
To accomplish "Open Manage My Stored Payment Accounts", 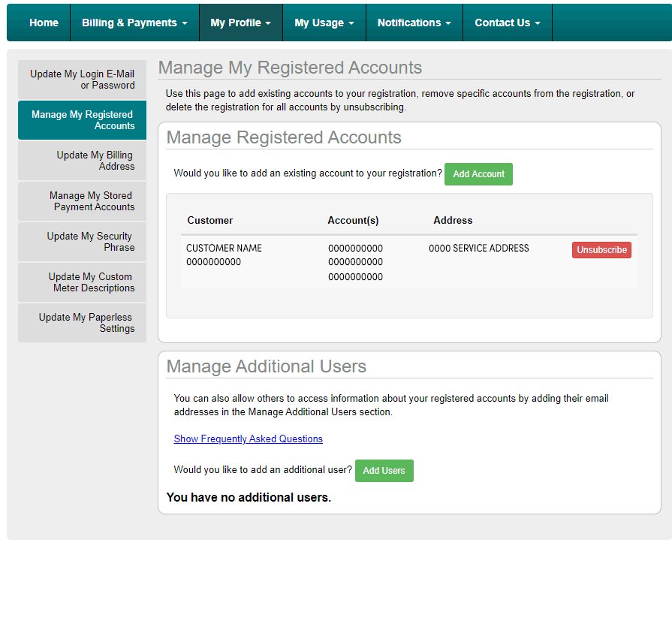I will (82, 201).
